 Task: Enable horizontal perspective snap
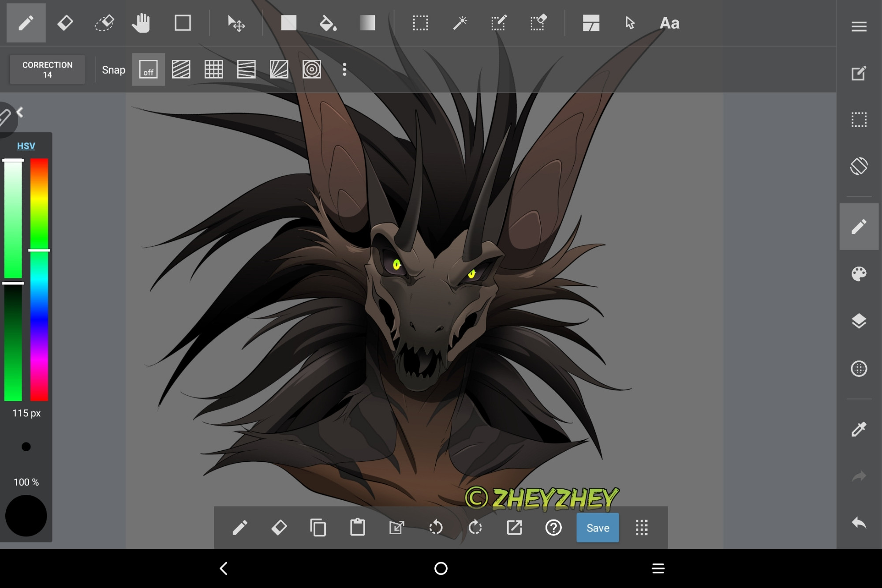pos(247,70)
